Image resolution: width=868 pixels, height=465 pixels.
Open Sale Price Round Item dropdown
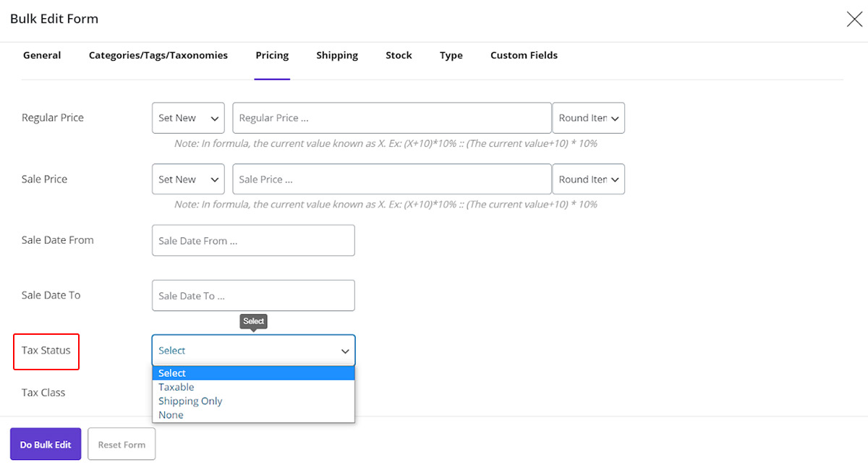click(588, 179)
